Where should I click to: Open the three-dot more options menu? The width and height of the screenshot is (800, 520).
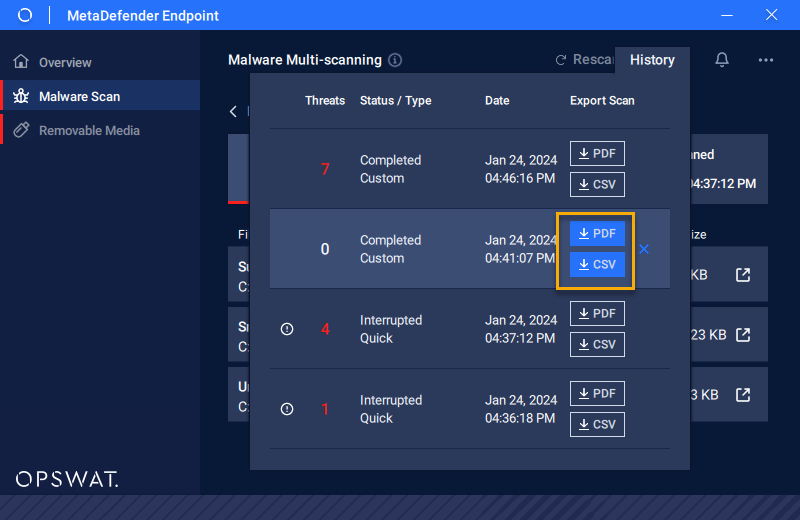[x=765, y=60]
